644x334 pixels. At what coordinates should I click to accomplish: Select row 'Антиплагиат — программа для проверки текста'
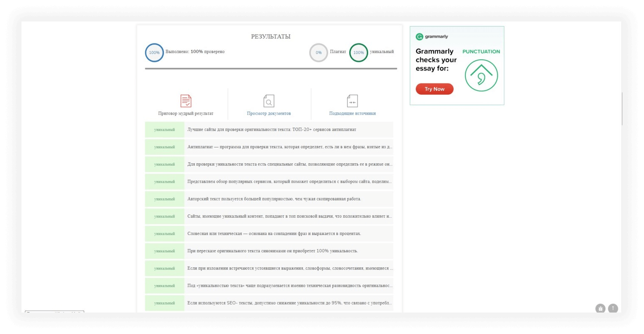269,147
